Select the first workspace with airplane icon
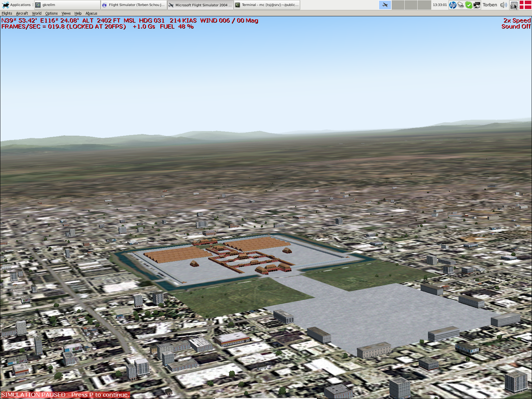 point(385,5)
